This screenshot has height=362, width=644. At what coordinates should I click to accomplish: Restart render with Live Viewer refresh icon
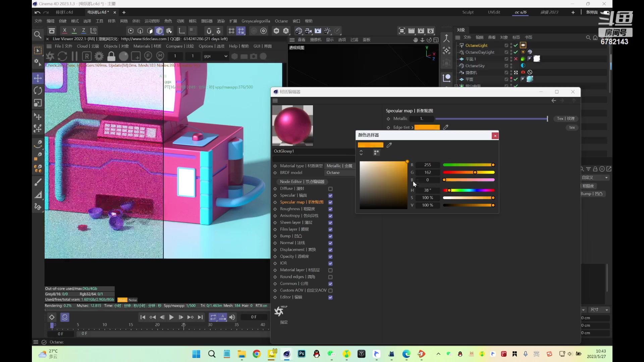pos(62,56)
